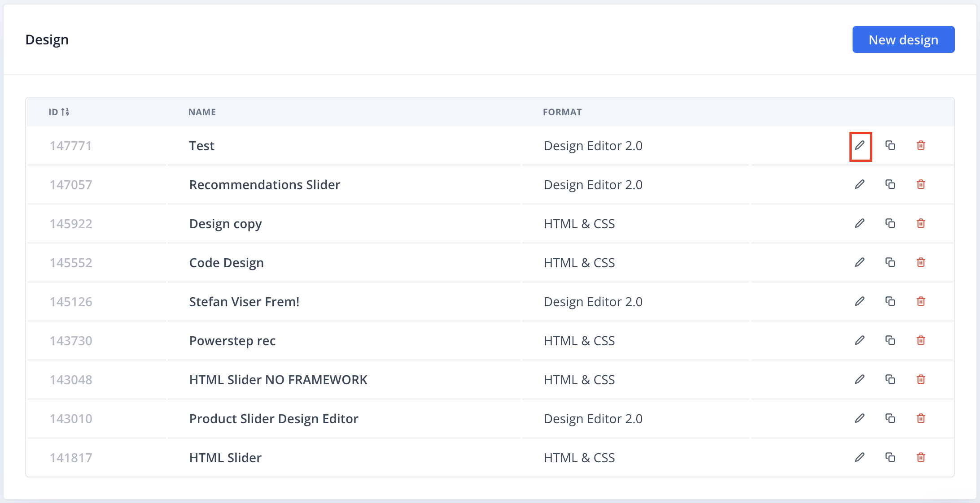Screen dimensions: 980x503
Task: Open the Powerstep rec design name
Action: point(232,341)
